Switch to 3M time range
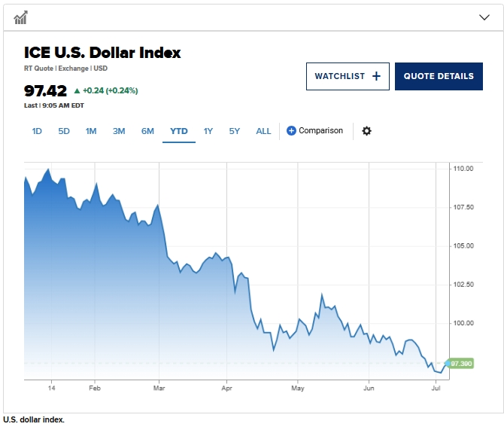The height and width of the screenshot is (430, 504). (x=119, y=131)
